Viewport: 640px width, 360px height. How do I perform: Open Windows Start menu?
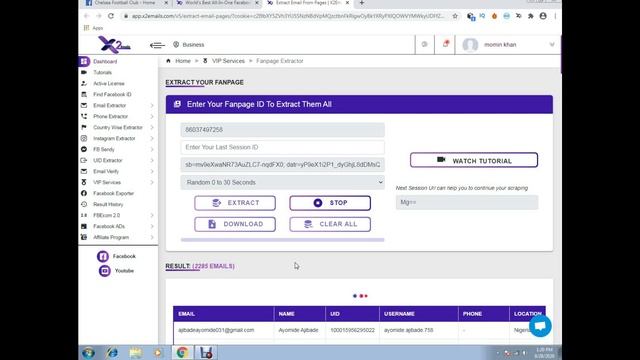pos(88,353)
